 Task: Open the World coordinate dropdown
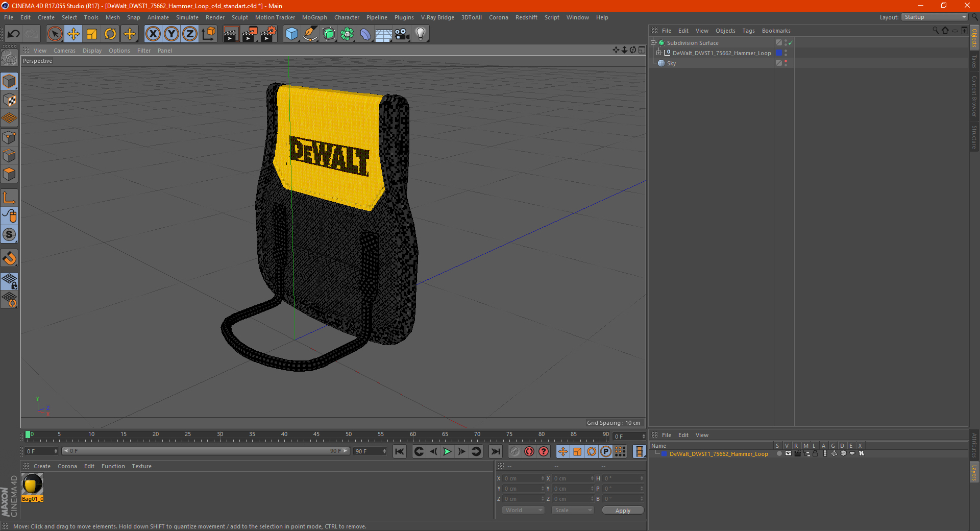[523, 510]
